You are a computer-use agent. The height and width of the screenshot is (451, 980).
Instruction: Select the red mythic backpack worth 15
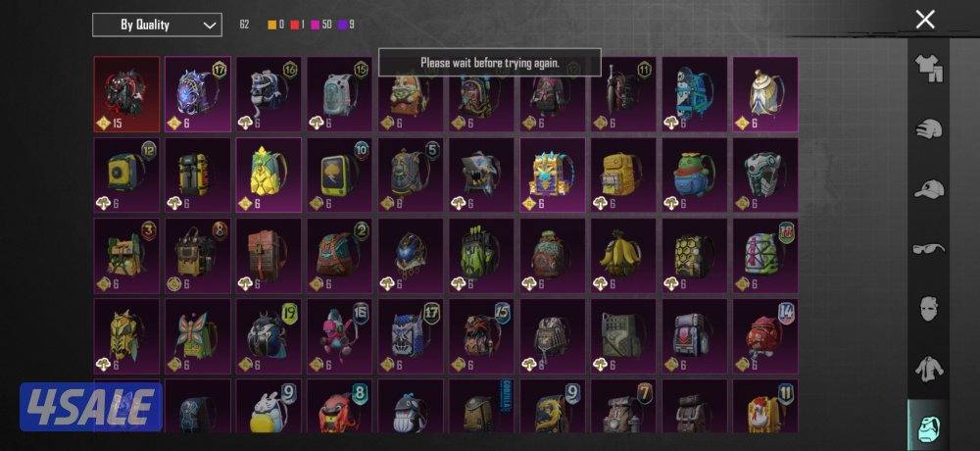click(126, 94)
